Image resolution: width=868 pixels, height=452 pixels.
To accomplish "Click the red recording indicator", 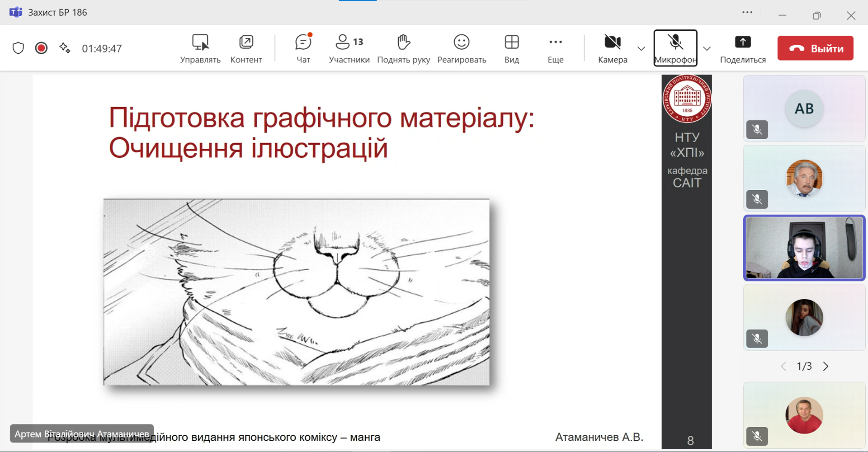I will click(x=41, y=48).
